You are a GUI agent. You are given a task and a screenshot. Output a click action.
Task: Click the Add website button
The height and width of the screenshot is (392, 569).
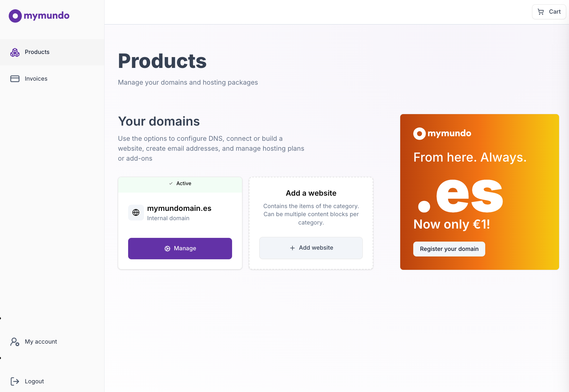311,248
